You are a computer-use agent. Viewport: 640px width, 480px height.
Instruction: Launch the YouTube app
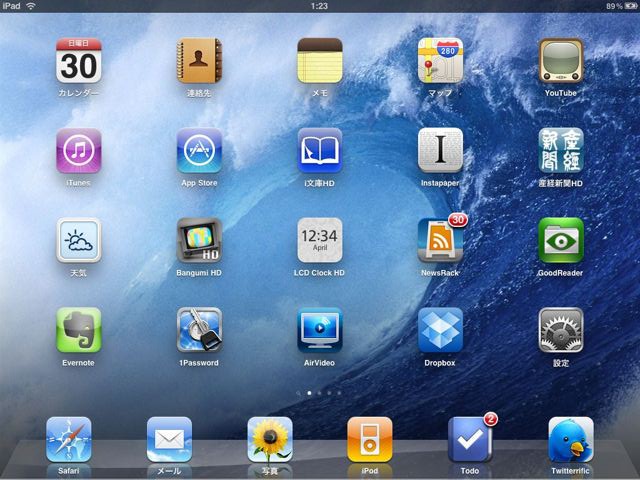(x=561, y=60)
